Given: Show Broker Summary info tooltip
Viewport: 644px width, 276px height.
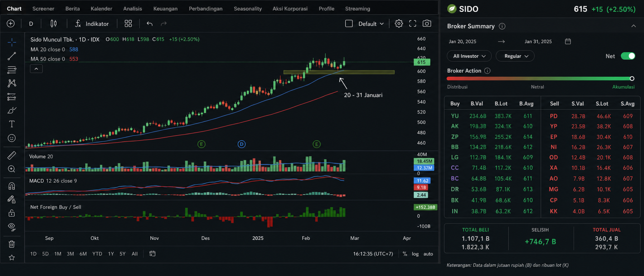Looking at the screenshot, I should 502,26.
